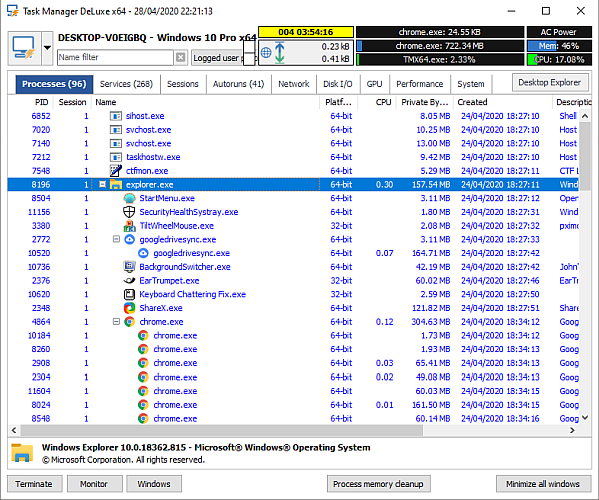Select chrome.exe with PID 11604
599x500 pixels.
293,391
